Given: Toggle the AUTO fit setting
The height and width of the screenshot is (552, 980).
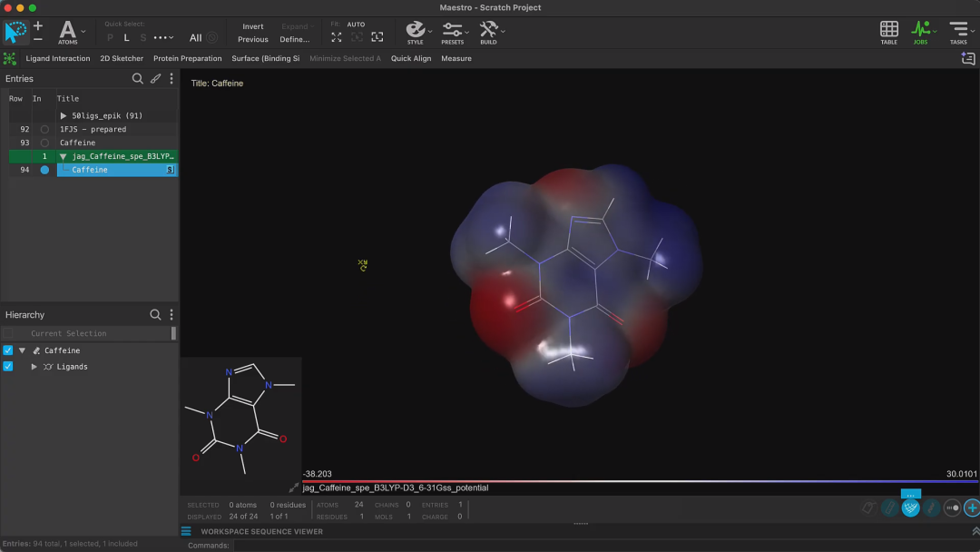Looking at the screenshot, I should click(356, 25).
